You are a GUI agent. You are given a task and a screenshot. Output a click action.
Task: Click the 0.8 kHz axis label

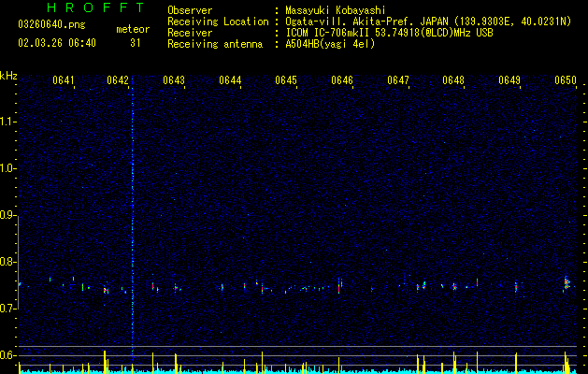click(x=8, y=262)
